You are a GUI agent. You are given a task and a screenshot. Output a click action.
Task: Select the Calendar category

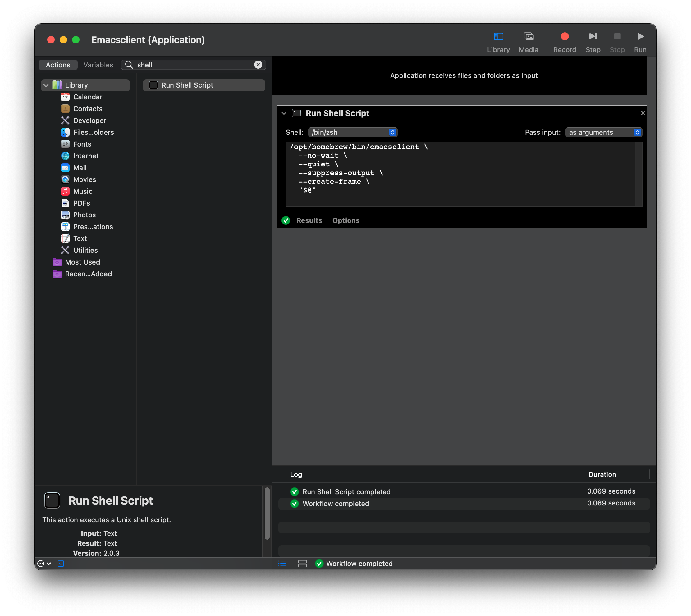[x=88, y=97]
